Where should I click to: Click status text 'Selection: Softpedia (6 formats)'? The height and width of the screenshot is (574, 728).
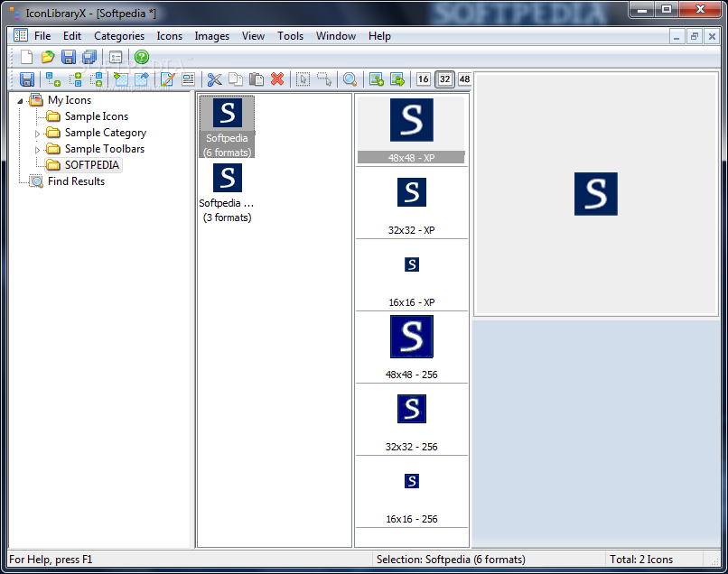451,560
